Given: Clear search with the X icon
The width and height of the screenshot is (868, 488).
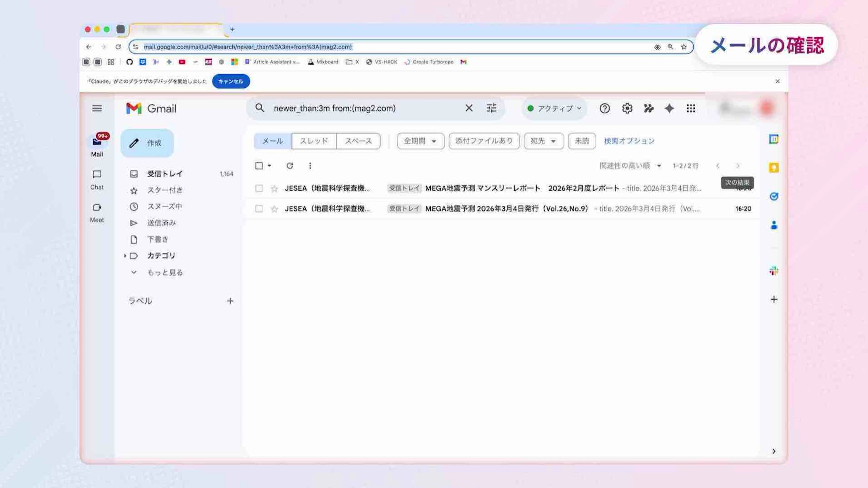Looking at the screenshot, I should pyautogui.click(x=469, y=108).
